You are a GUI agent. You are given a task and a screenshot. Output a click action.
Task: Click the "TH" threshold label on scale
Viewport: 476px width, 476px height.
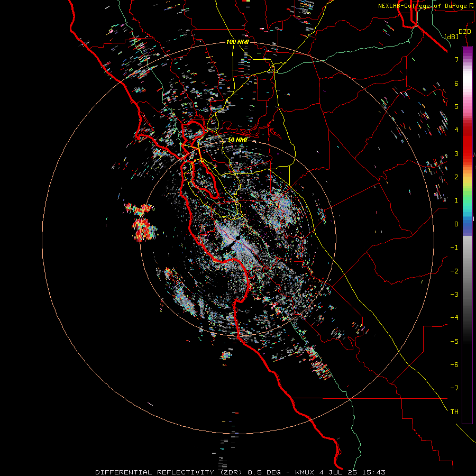(454, 412)
